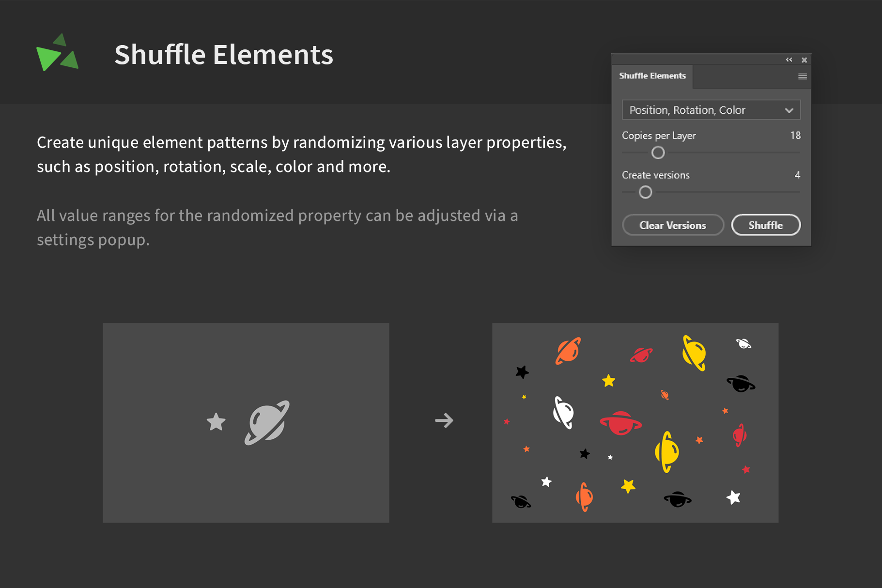Click the Copies per Layer slider handle
The image size is (882, 588).
(x=658, y=153)
